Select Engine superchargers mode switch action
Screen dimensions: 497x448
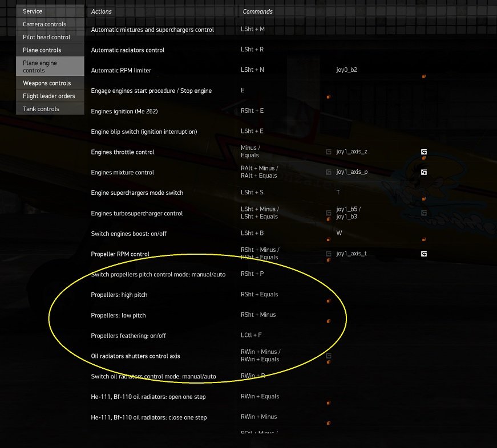137,193
